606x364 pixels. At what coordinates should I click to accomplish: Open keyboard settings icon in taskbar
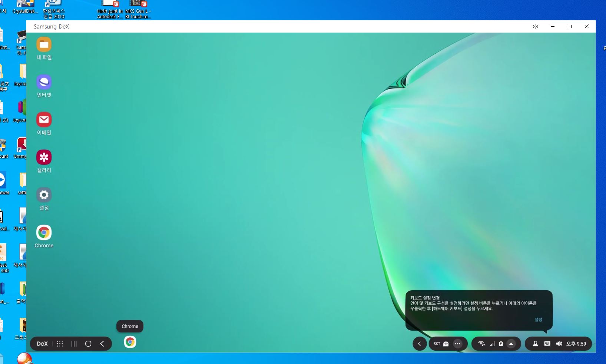click(547, 344)
